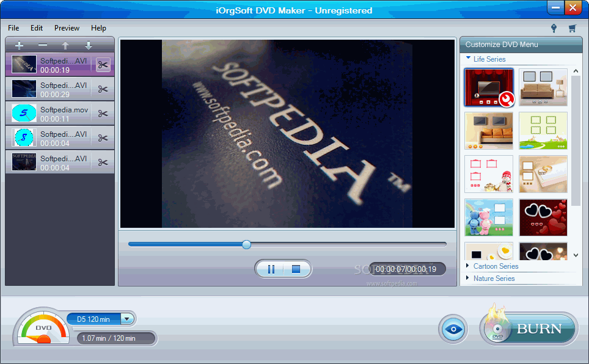Stop the video playback
Screen dimensions: 589x364
(296, 269)
